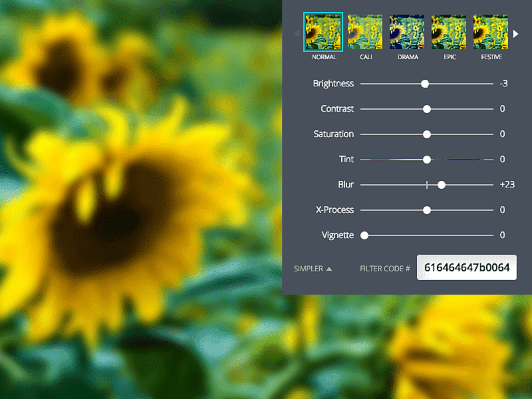This screenshot has width=532, height=399.
Task: Grab the Blur slider handle
Action: (442, 184)
